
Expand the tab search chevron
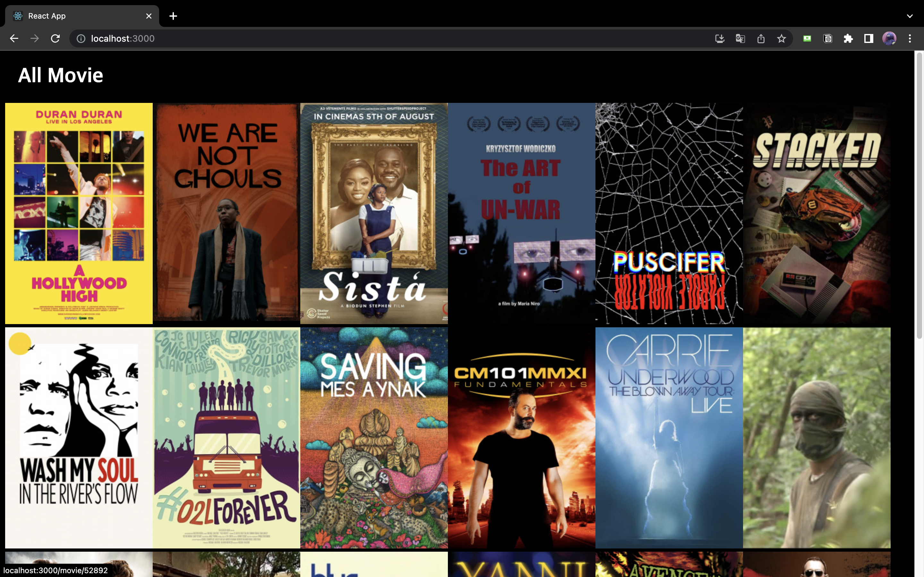(910, 16)
